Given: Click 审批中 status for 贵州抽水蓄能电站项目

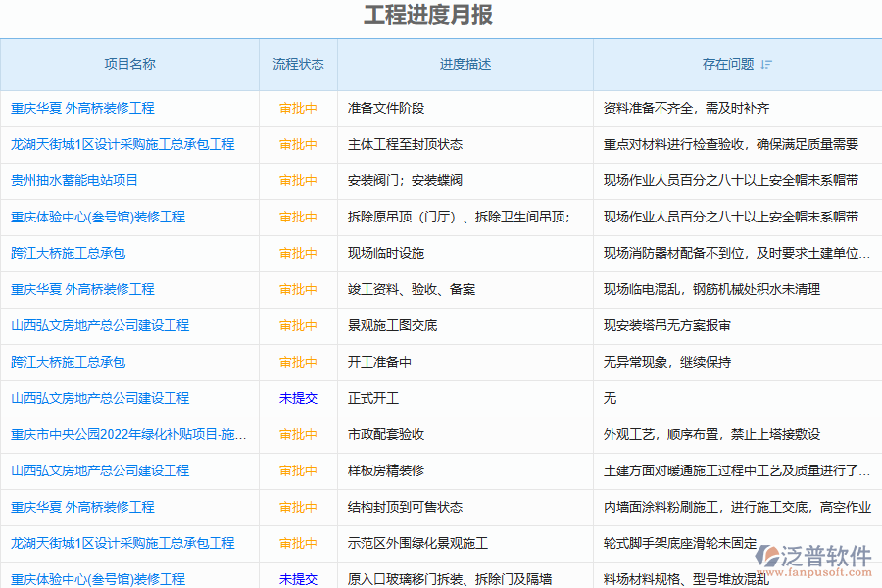Looking at the screenshot, I should pos(298,180).
